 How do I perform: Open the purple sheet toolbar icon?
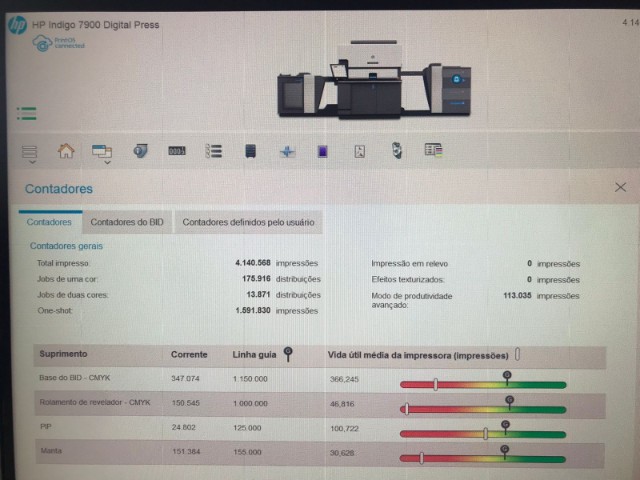(x=322, y=151)
